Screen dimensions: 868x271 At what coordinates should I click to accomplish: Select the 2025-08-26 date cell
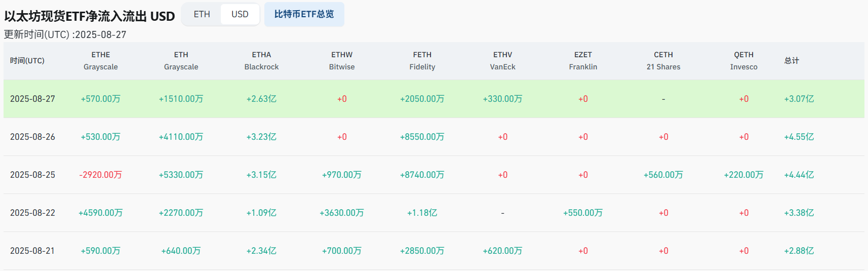click(x=32, y=137)
